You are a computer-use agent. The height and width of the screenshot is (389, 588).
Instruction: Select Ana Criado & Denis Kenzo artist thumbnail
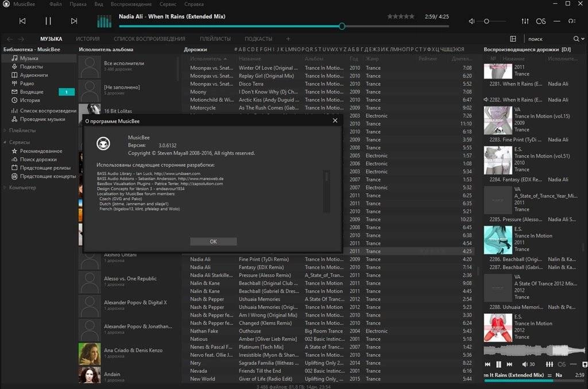coord(89,354)
